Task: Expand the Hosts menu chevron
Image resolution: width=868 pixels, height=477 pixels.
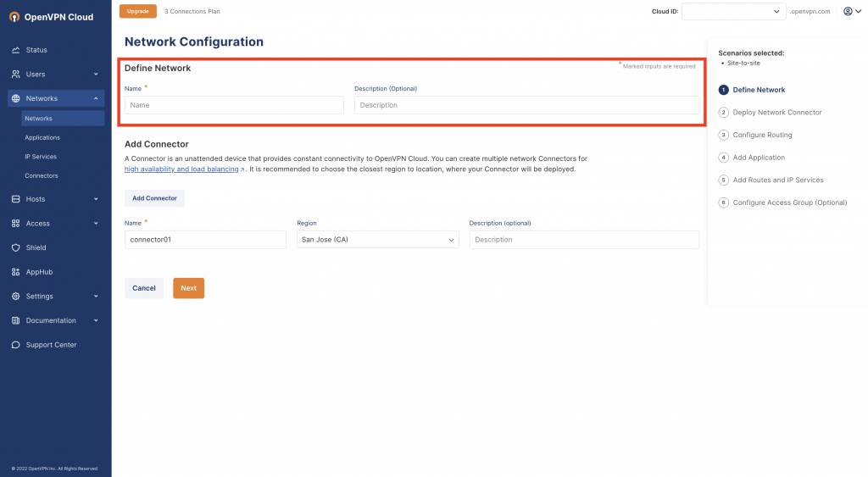Action: click(96, 199)
